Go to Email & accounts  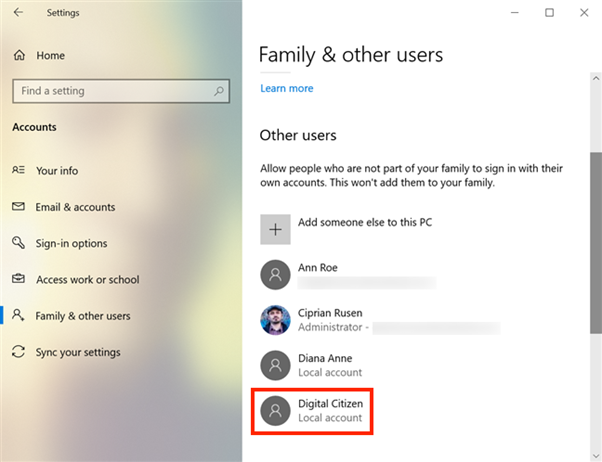(x=75, y=207)
